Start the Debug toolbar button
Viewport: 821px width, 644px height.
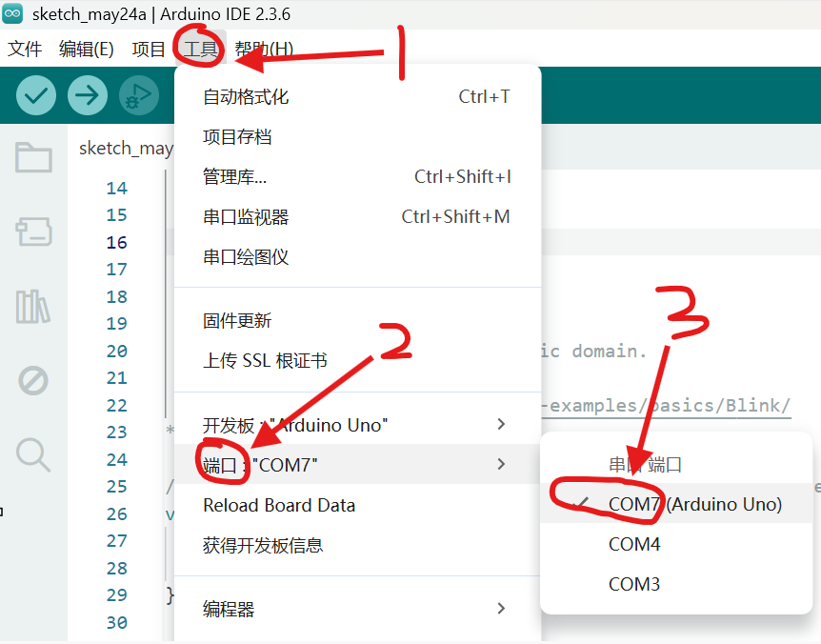pyautogui.click(x=139, y=95)
